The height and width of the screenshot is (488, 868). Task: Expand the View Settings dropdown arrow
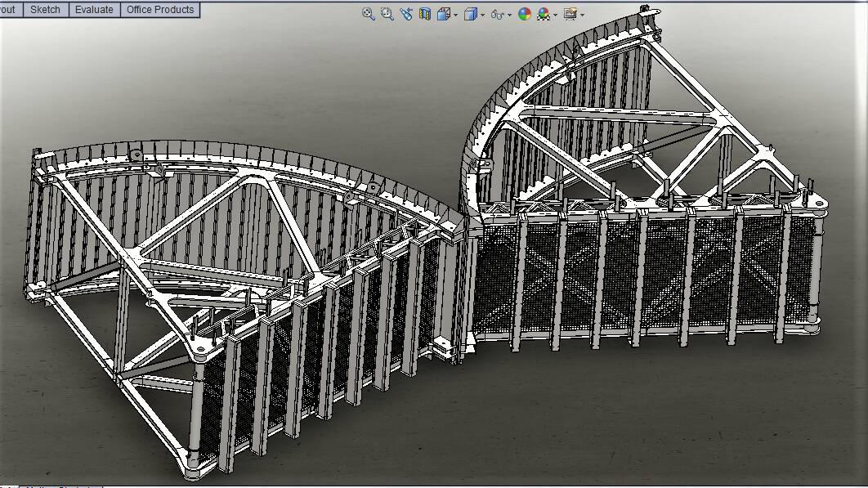click(x=582, y=15)
